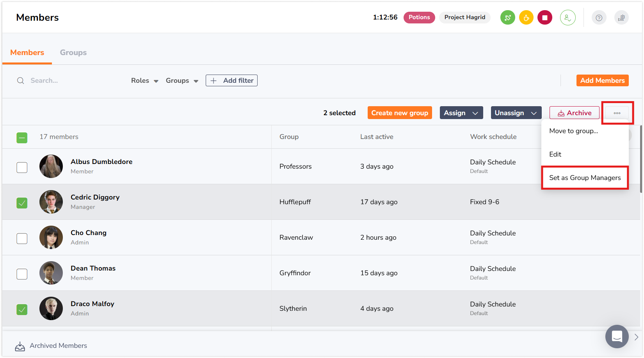The width and height of the screenshot is (644, 358).
Task: Sort by the Work schedule column header
Action: click(493, 137)
